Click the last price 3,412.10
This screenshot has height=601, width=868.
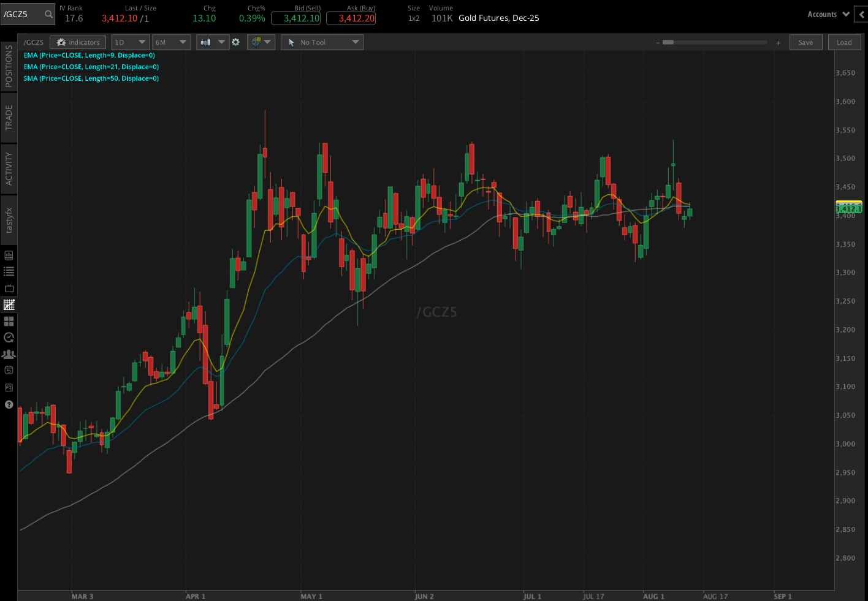click(x=120, y=18)
